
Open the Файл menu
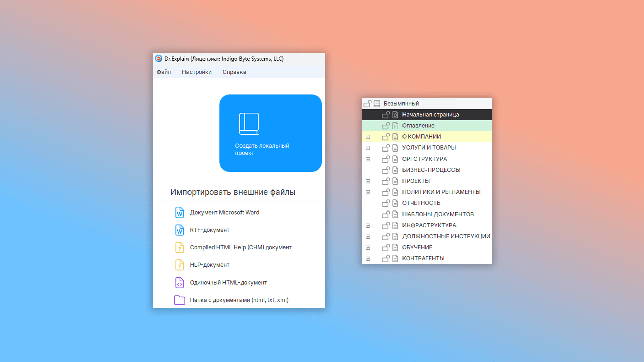[164, 72]
